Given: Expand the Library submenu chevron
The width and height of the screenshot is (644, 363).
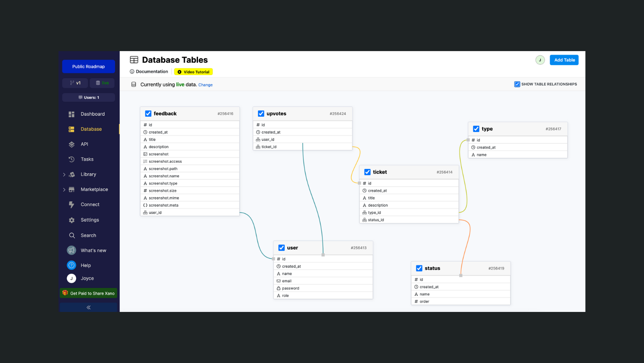Looking at the screenshot, I should point(64,174).
